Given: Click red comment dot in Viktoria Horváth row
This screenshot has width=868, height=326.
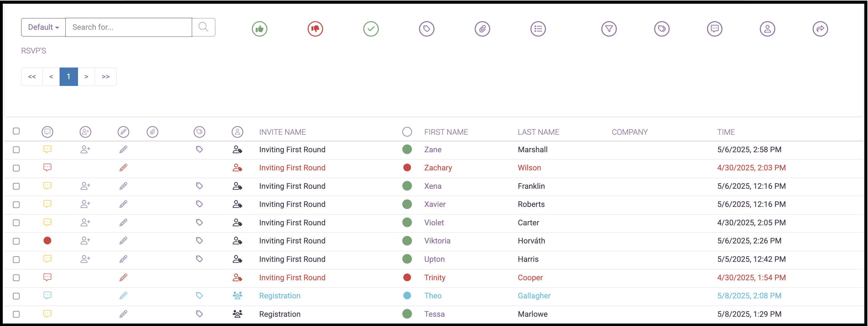Looking at the screenshot, I should click(x=48, y=240).
